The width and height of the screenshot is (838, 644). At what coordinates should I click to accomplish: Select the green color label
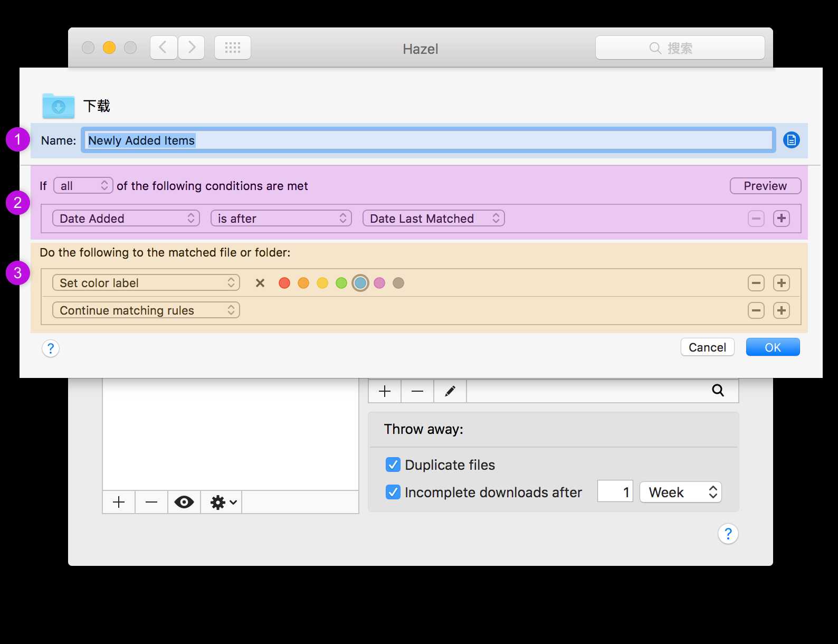[x=341, y=283]
